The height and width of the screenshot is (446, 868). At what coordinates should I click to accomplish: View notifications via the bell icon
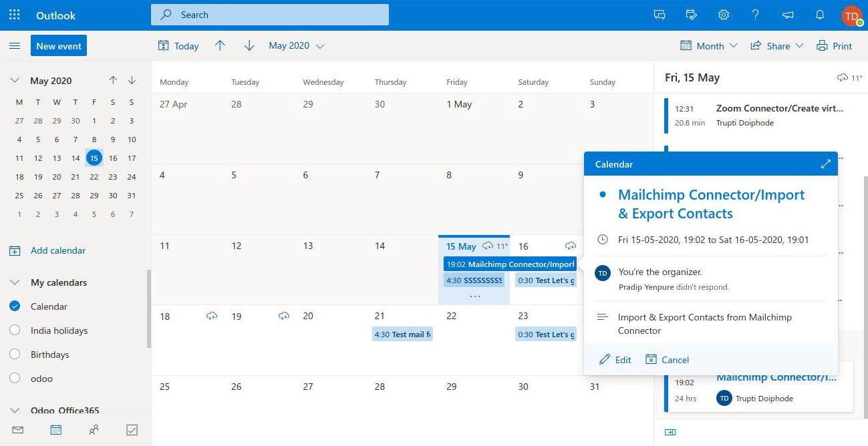(x=820, y=15)
